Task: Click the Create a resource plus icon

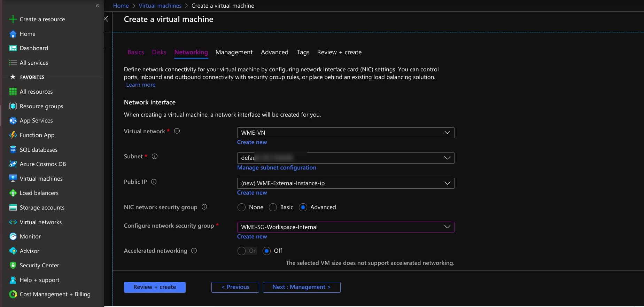Action: [13, 19]
